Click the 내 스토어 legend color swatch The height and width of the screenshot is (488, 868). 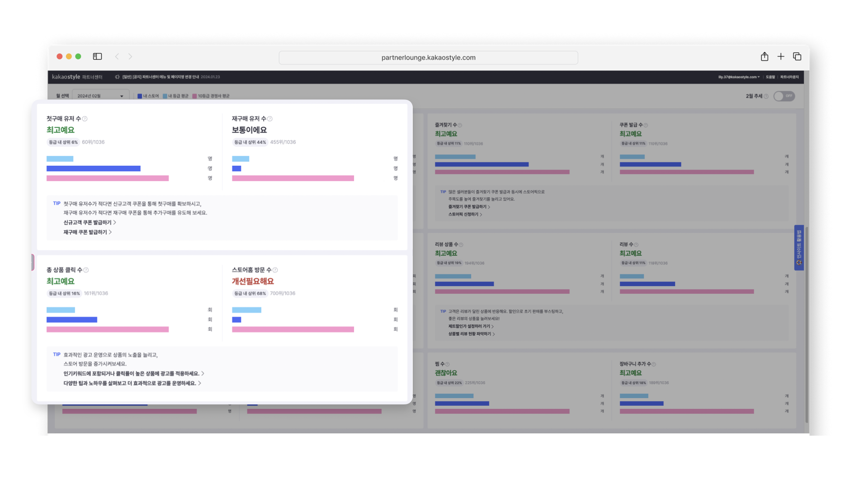point(140,96)
